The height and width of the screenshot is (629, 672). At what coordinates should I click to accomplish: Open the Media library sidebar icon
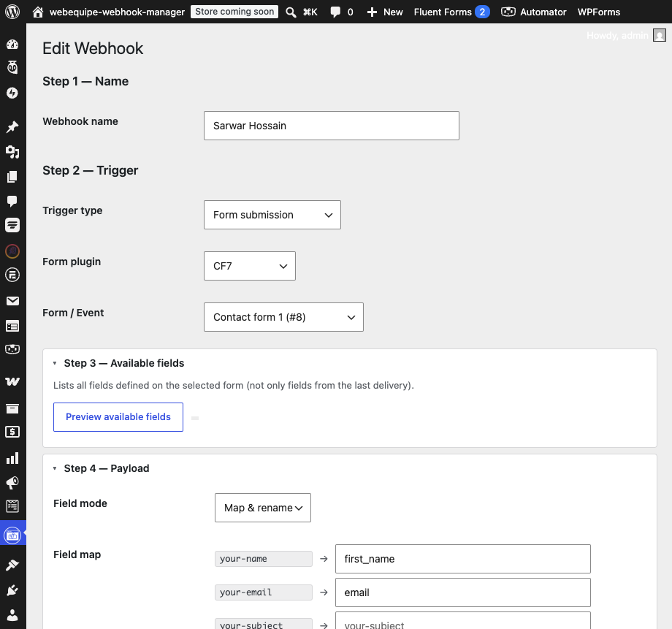point(12,152)
